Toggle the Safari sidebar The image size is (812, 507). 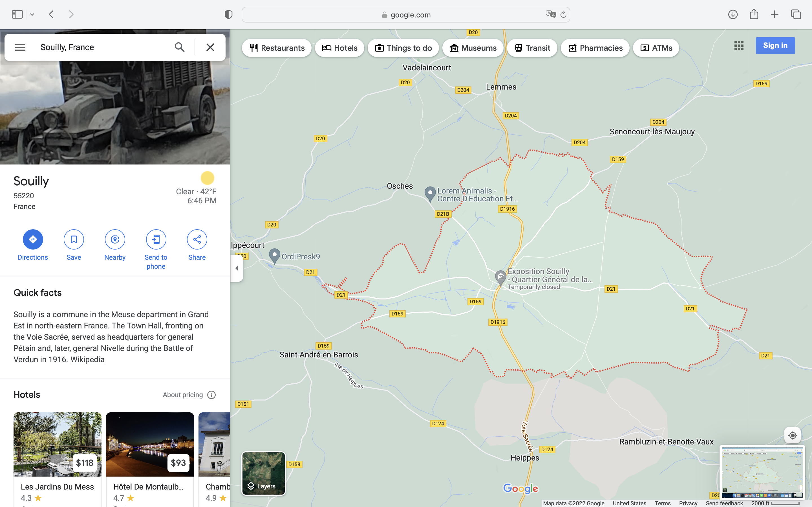point(17,14)
